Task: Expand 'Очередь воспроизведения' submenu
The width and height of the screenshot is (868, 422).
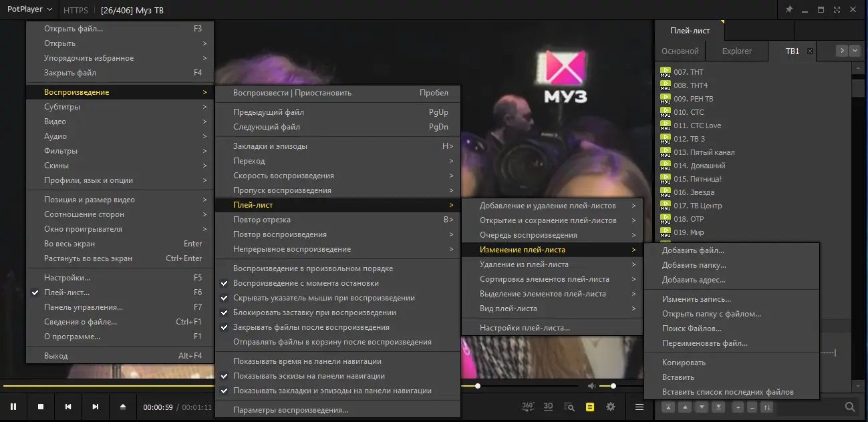Action: pos(552,235)
